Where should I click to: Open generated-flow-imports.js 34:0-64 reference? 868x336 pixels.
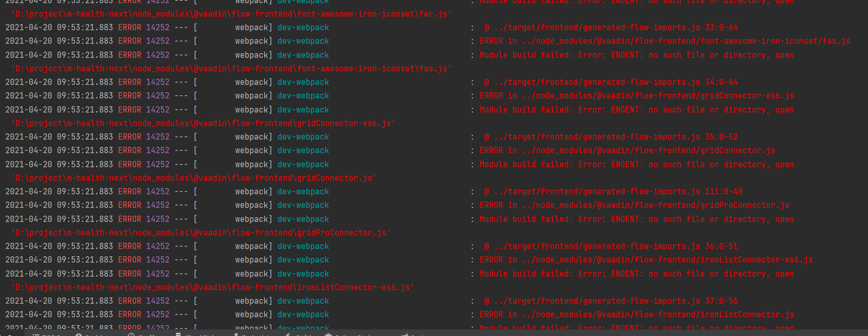[610, 82]
